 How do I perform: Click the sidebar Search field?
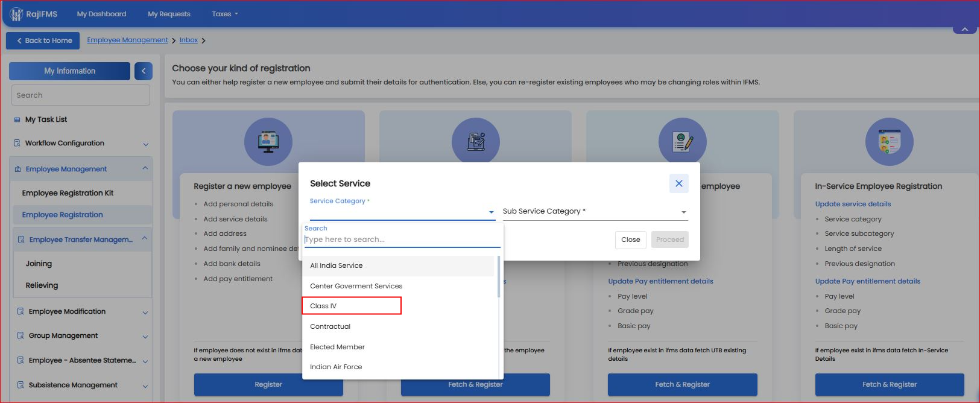click(81, 95)
